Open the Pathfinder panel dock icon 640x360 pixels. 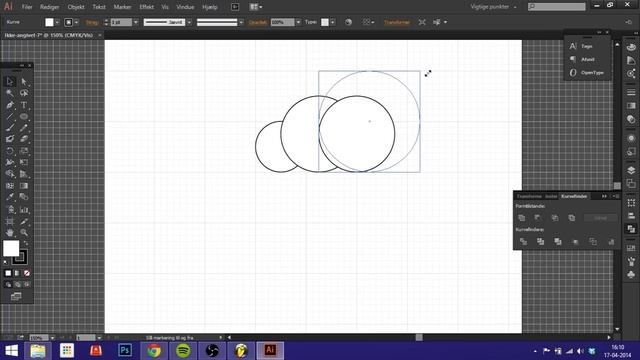[631, 229]
